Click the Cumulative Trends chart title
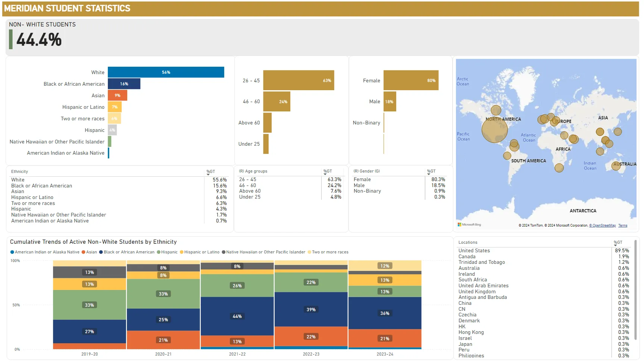The image size is (644, 363). coord(93,242)
